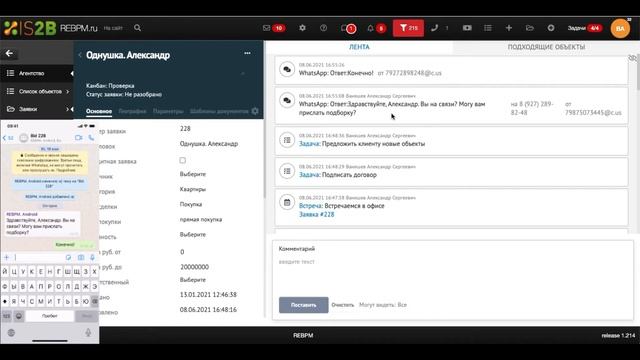Edit the price to field 20000000
640x360 pixels.
point(194,267)
